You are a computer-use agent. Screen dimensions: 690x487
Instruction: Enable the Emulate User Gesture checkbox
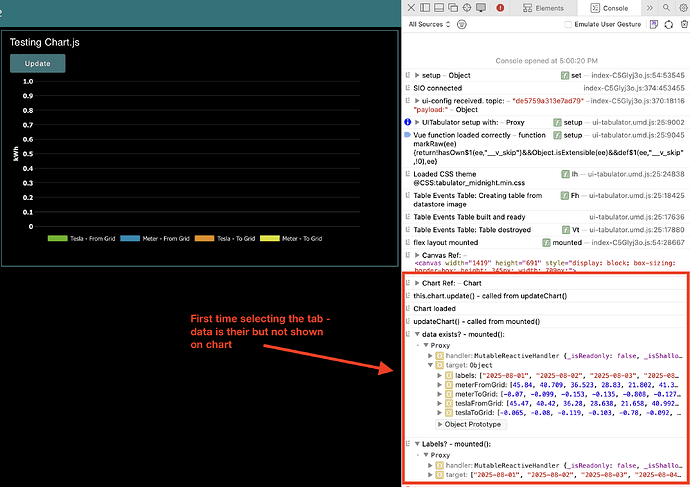pyautogui.click(x=568, y=24)
